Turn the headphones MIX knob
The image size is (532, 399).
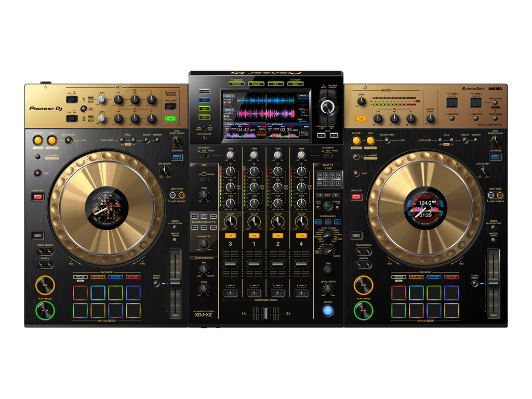pos(204,270)
